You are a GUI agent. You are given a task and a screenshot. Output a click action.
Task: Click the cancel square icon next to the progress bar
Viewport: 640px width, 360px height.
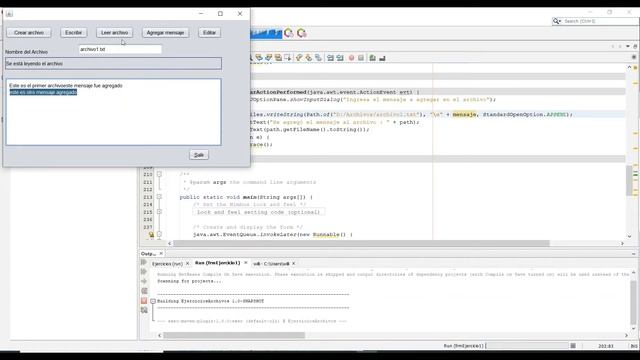coord(573,346)
